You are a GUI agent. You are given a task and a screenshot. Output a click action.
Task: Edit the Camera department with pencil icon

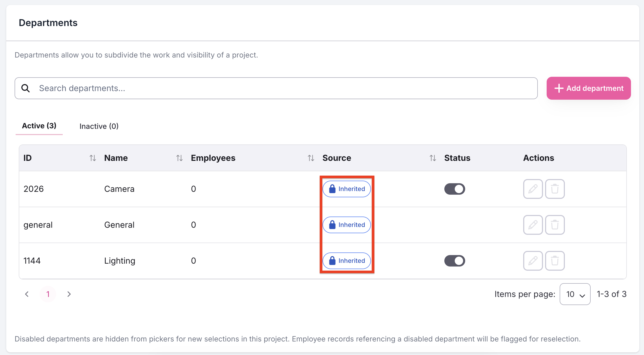(x=533, y=189)
